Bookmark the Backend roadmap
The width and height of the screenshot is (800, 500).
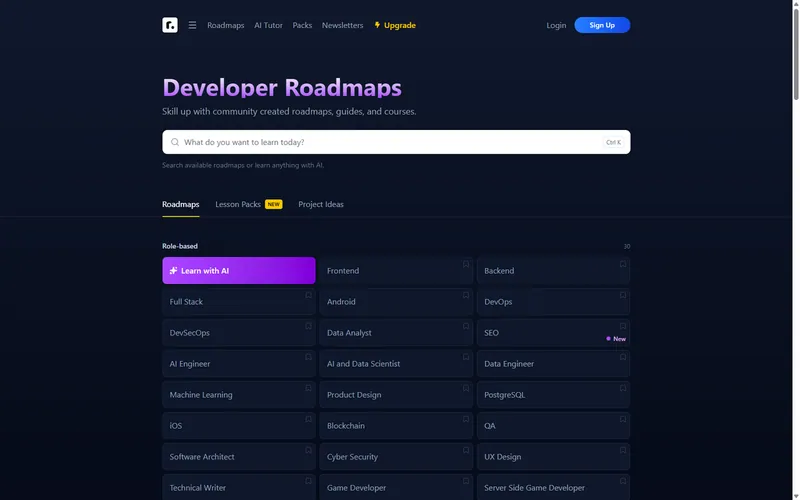coord(623,264)
